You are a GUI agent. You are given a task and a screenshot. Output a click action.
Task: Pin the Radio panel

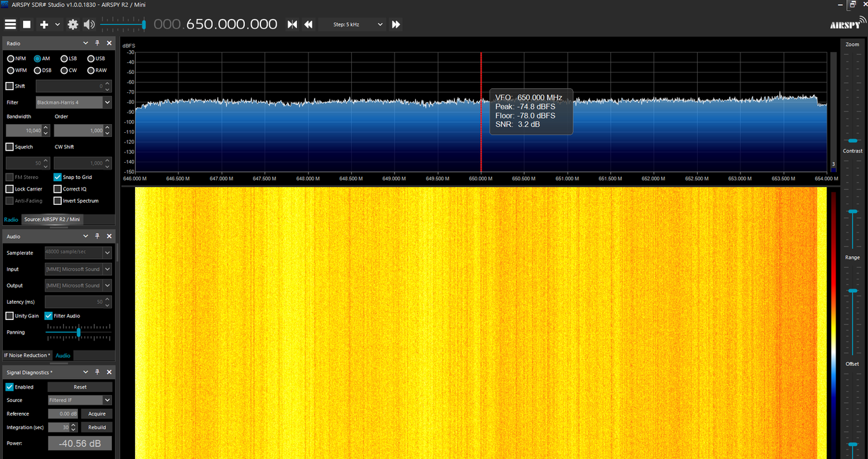pos(97,43)
